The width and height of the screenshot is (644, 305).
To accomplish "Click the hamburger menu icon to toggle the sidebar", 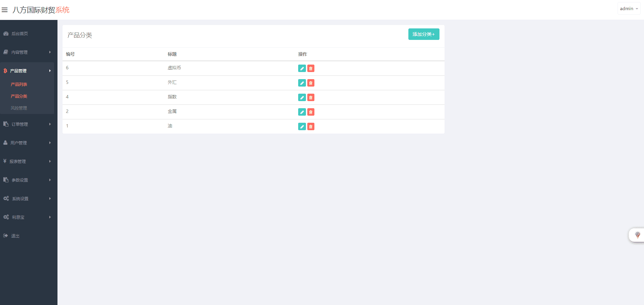I will (x=5, y=10).
